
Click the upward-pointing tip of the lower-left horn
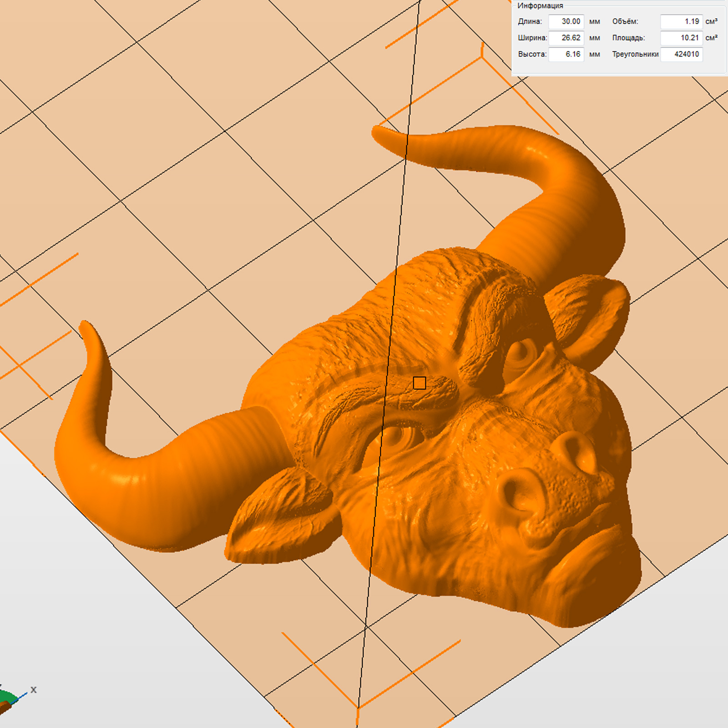click(x=86, y=325)
